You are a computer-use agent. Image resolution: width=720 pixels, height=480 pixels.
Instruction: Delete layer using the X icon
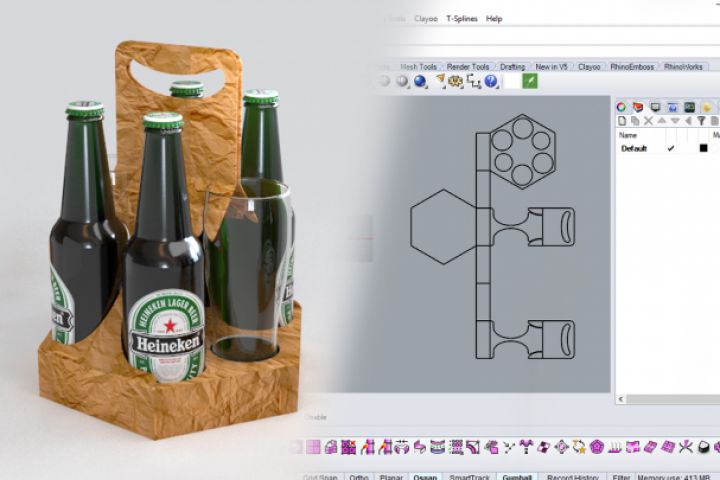tap(648, 121)
